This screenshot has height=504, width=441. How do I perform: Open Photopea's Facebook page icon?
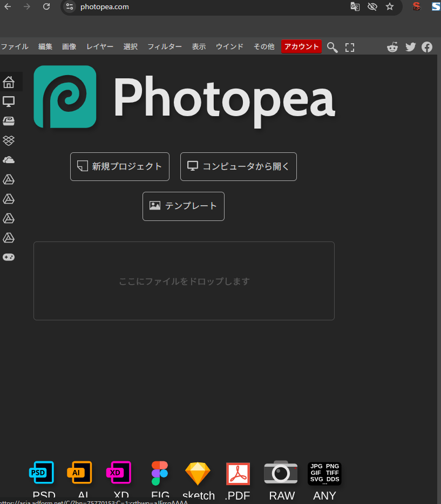427,47
